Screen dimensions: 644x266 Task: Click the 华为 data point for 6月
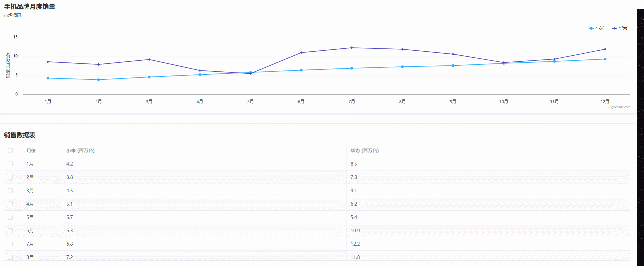pos(301,52)
